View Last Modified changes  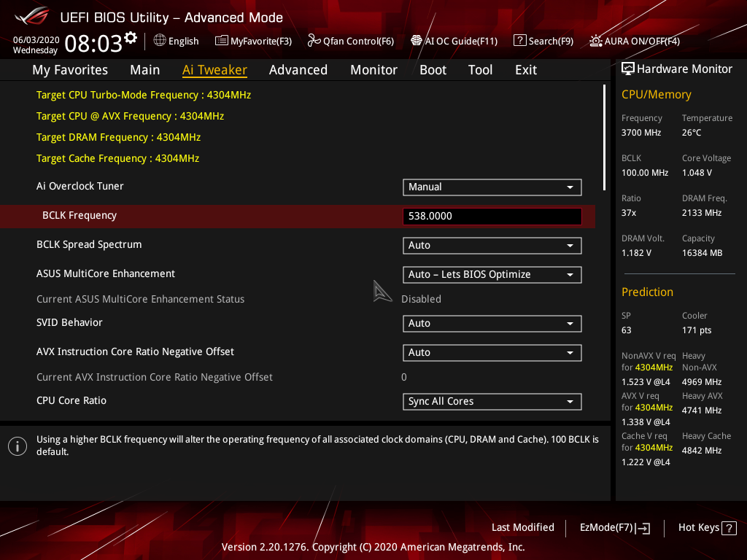522,527
